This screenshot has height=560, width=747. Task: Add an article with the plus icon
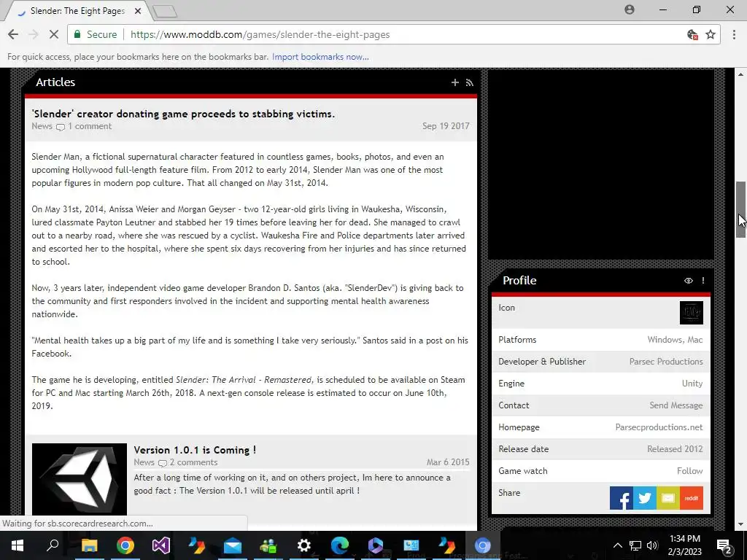coord(455,82)
